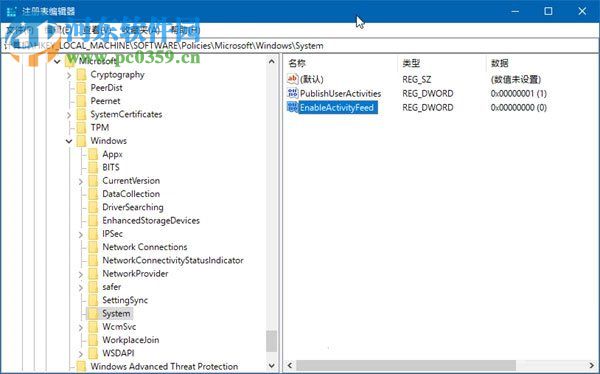The height and width of the screenshot is (374, 600).
Task: Click the WSDAPI folder icon
Action: [93, 353]
